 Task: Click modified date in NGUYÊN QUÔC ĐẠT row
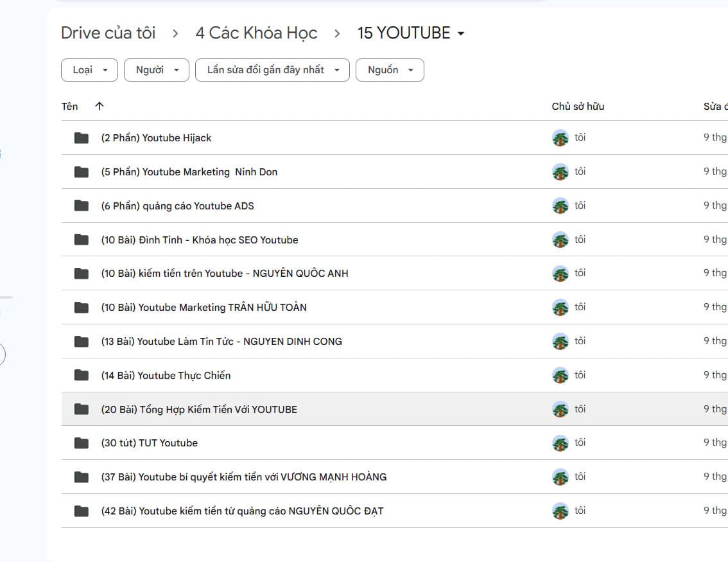[x=715, y=511]
